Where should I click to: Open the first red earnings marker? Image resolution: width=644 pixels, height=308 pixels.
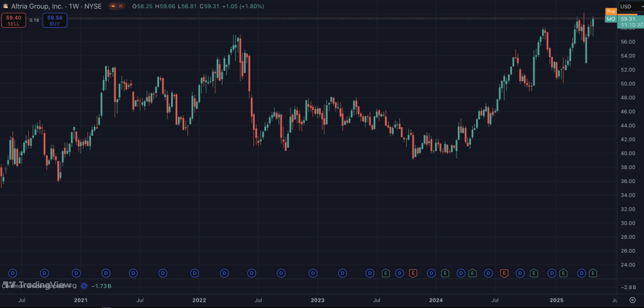[x=413, y=273]
